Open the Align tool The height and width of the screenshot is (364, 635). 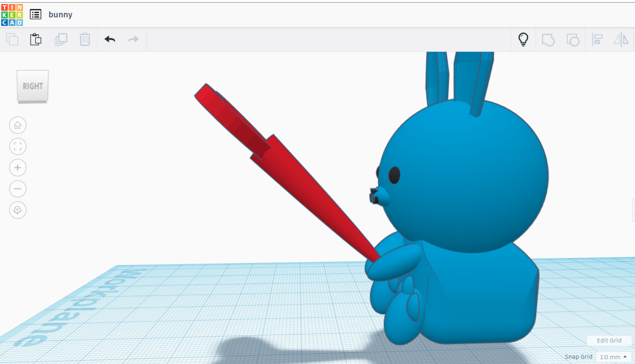pyautogui.click(x=597, y=39)
